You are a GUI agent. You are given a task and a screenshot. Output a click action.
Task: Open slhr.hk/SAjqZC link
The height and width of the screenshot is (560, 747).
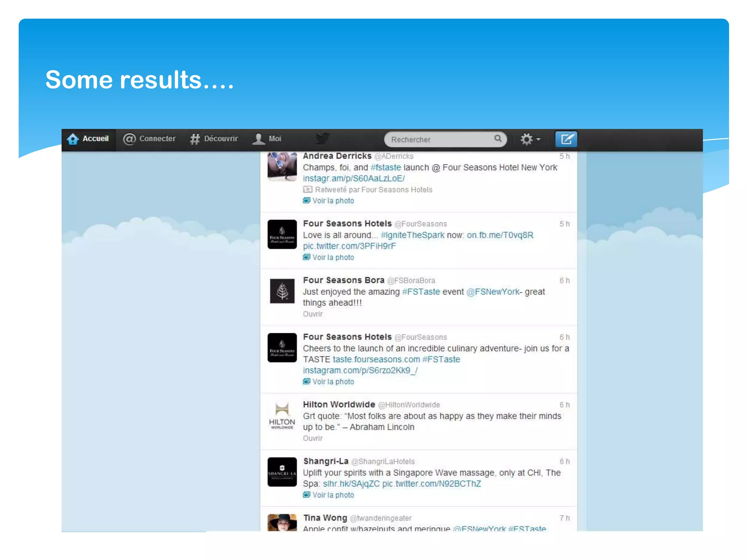coord(351,484)
